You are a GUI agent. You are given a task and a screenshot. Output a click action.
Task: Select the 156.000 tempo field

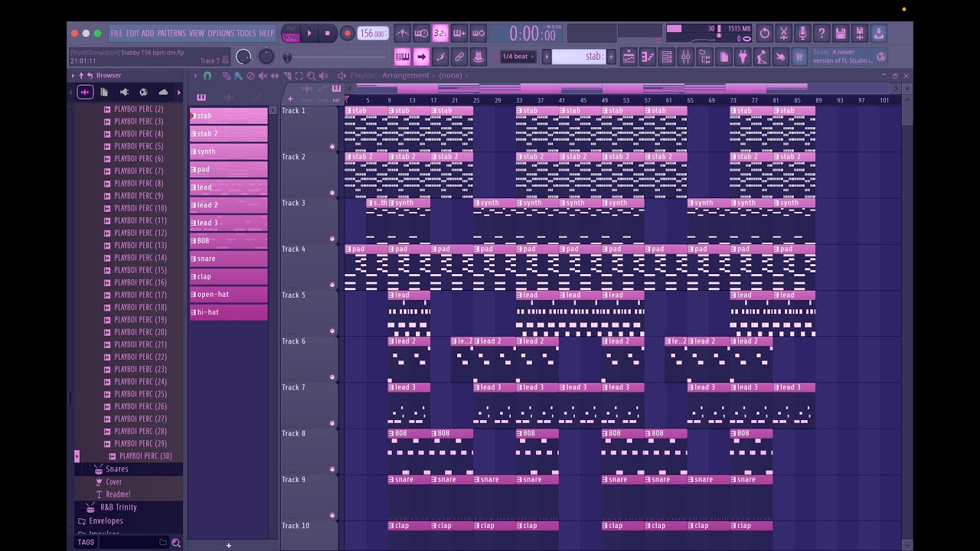[x=373, y=34]
